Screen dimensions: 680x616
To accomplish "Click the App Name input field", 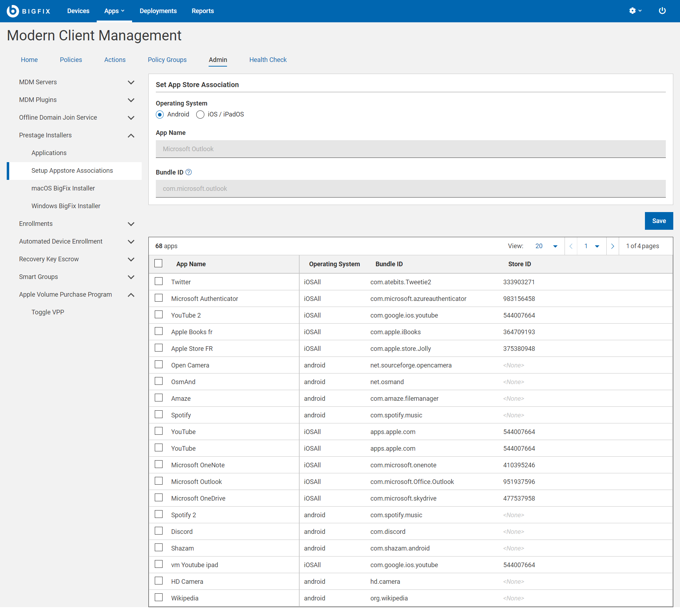I will pos(410,149).
